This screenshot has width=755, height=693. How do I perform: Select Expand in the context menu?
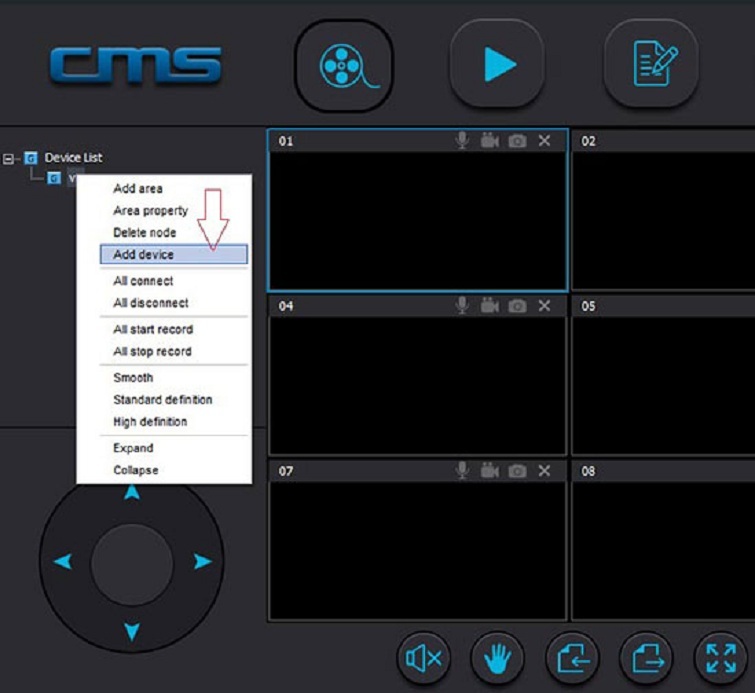point(133,448)
